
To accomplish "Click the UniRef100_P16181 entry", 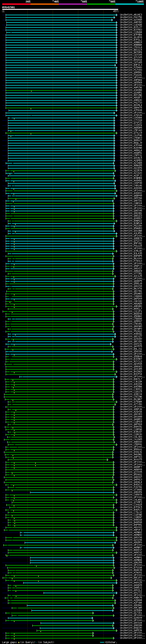I will [131, 75].
